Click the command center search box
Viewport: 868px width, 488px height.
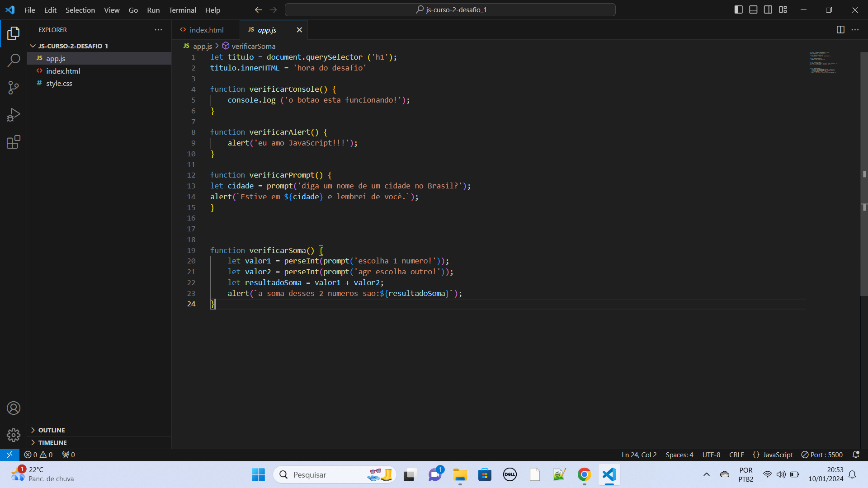coord(450,9)
